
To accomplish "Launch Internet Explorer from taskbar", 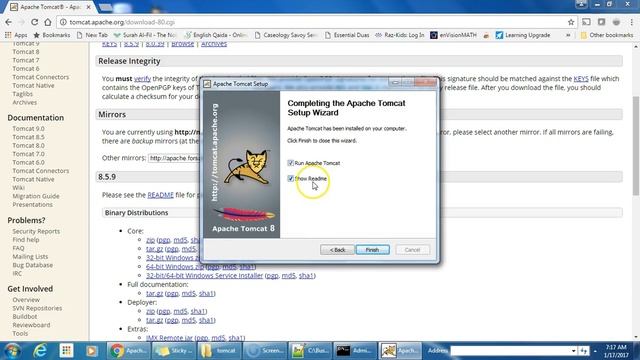I will [40, 351].
